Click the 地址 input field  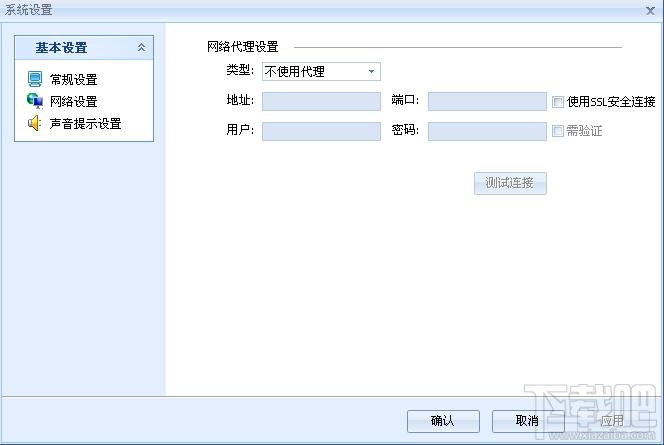tap(321, 102)
